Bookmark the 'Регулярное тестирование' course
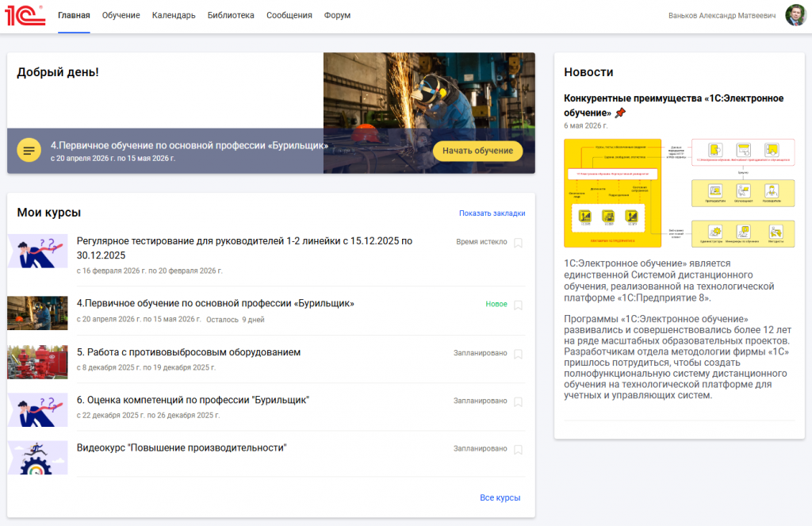The image size is (812, 526). pos(518,243)
